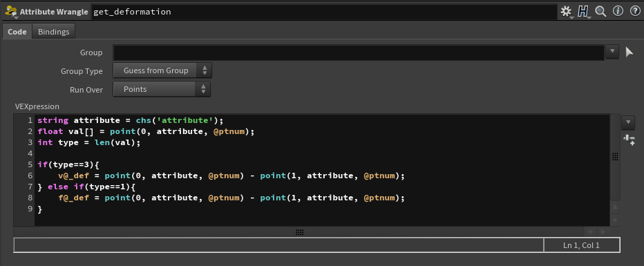Open the Group field dropdown arrow
Screen dimensions: 644x266
(612, 52)
